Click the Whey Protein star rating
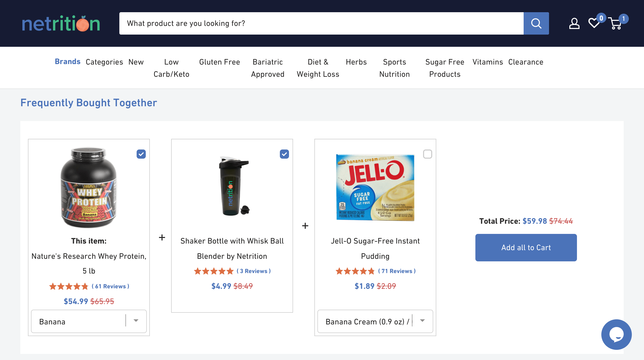Image resolution: width=644 pixels, height=360 pixels. point(69,286)
